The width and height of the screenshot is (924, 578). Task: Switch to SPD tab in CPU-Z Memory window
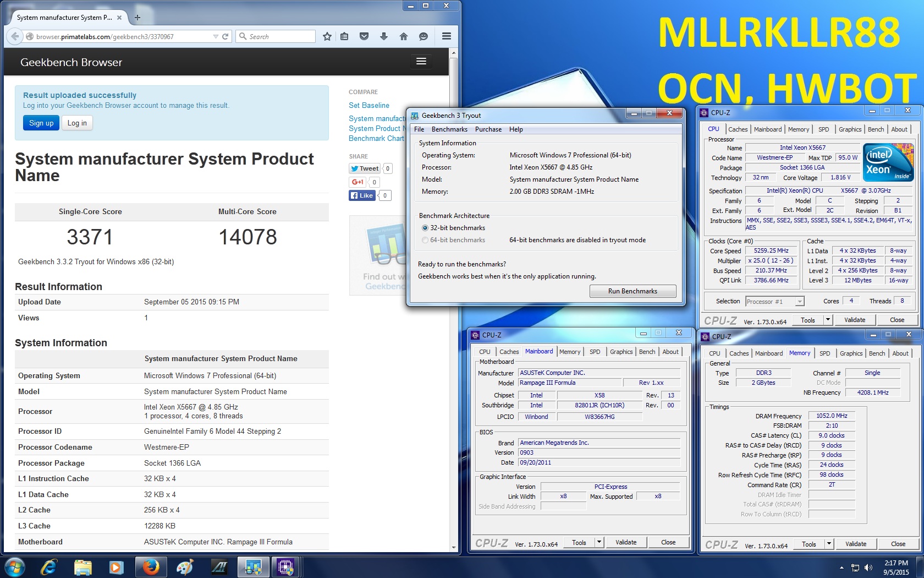coord(824,353)
